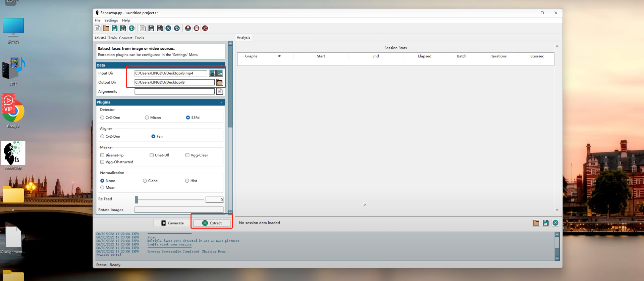
Task: Select the Mtcnn detector option
Action: click(x=147, y=118)
